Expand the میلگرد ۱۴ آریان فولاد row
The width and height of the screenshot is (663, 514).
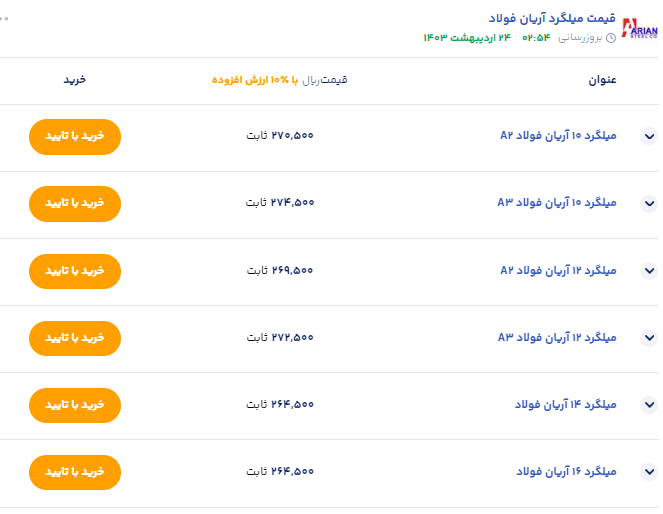(x=648, y=404)
